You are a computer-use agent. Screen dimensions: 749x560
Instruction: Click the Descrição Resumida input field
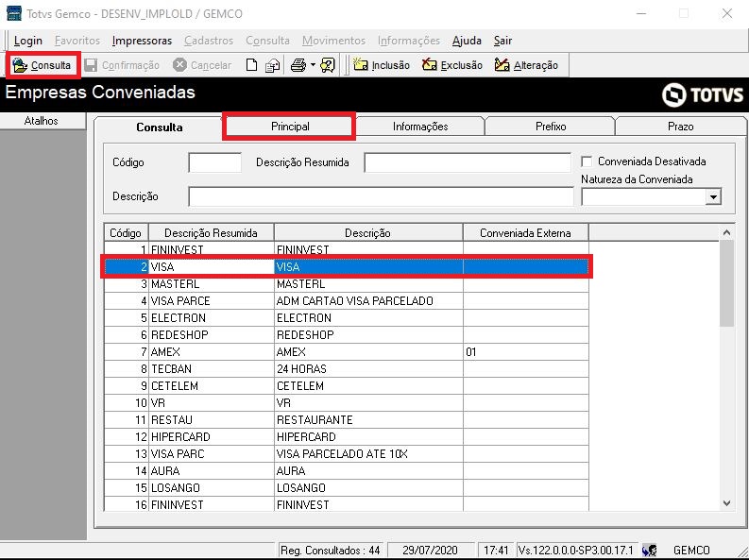click(468, 162)
